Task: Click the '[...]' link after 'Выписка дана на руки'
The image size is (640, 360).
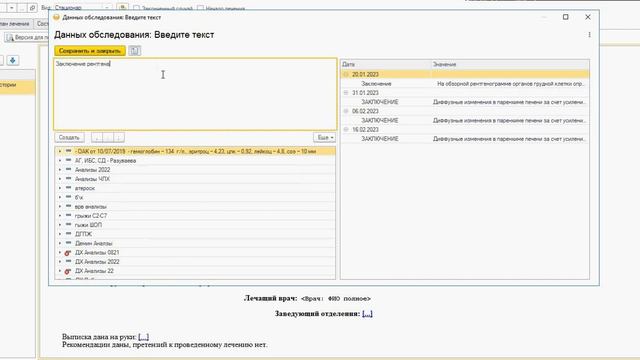Action: pos(143,337)
